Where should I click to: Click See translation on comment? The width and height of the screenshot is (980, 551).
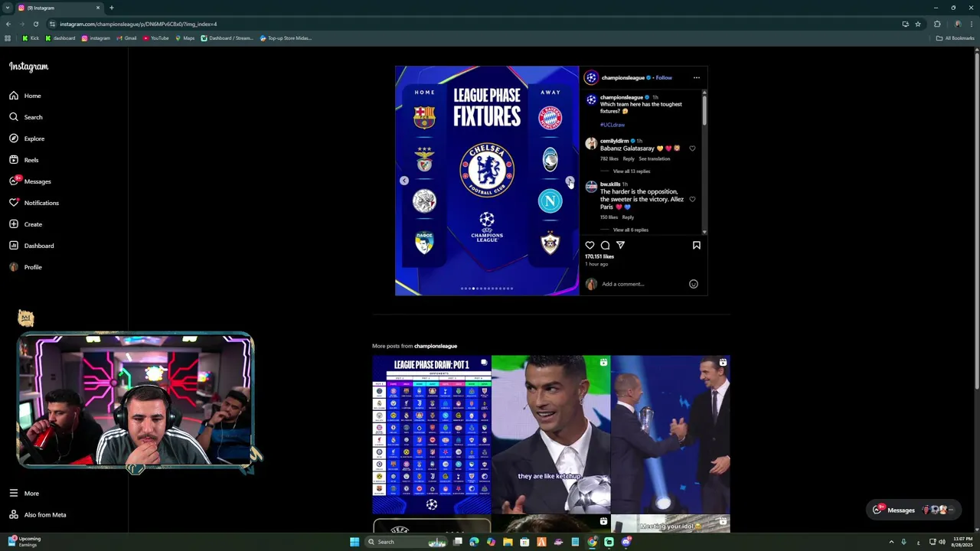655,158
